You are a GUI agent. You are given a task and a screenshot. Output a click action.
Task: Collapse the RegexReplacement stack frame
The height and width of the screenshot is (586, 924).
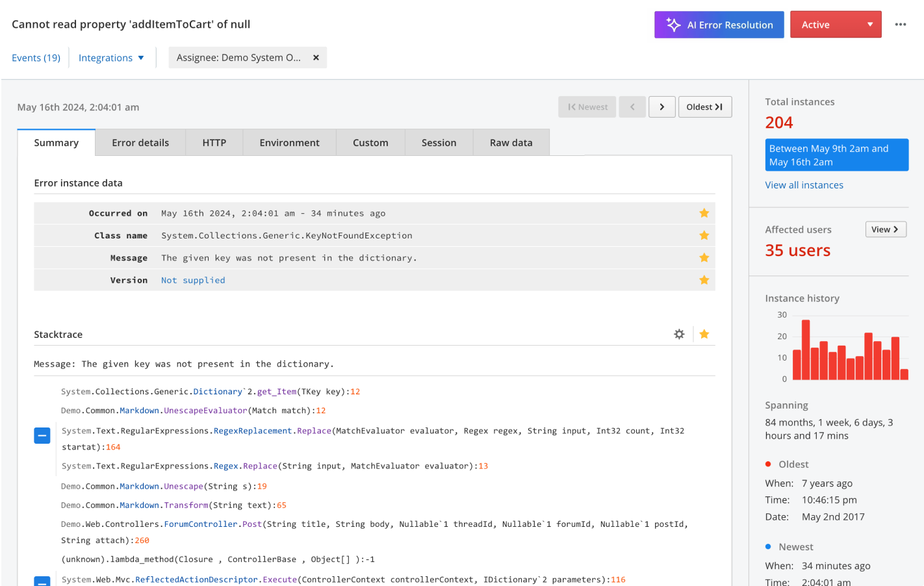coord(42,435)
